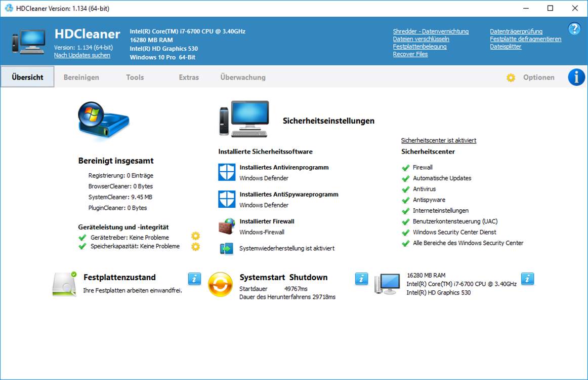Click Registrierung: 0 Einträge text
This screenshot has height=380, width=588.
(x=121, y=175)
